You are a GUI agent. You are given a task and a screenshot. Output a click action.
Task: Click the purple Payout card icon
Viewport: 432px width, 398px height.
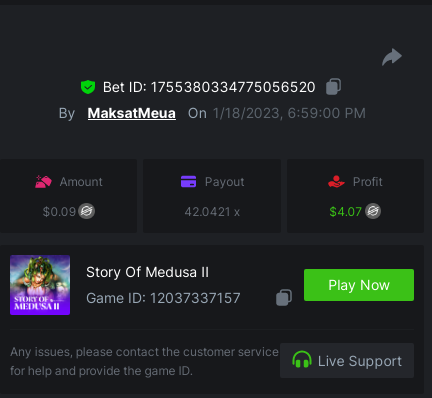[188, 182]
